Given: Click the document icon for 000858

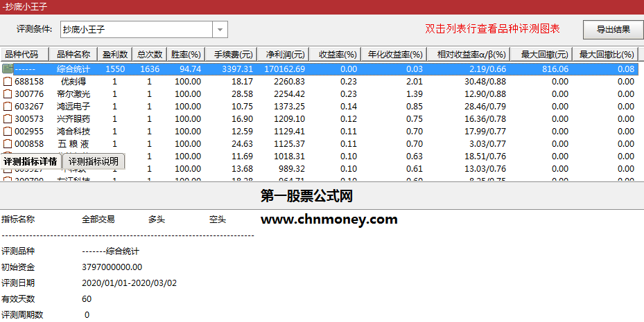Looking at the screenshot, I should [x=8, y=144].
